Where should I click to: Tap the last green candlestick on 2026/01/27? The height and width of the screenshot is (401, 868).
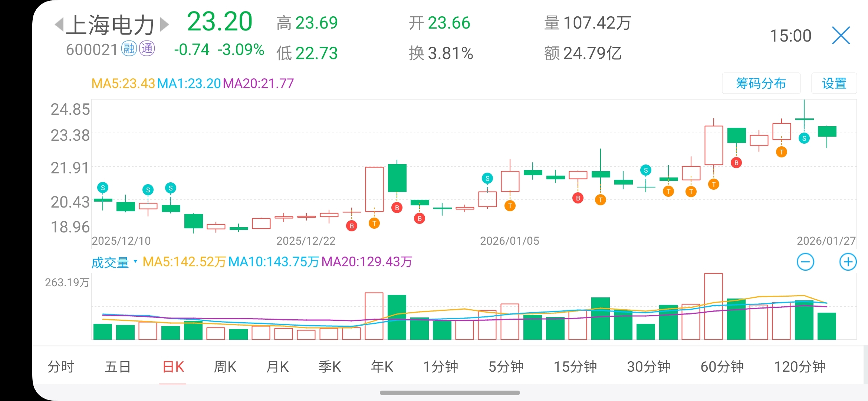(827, 131)
